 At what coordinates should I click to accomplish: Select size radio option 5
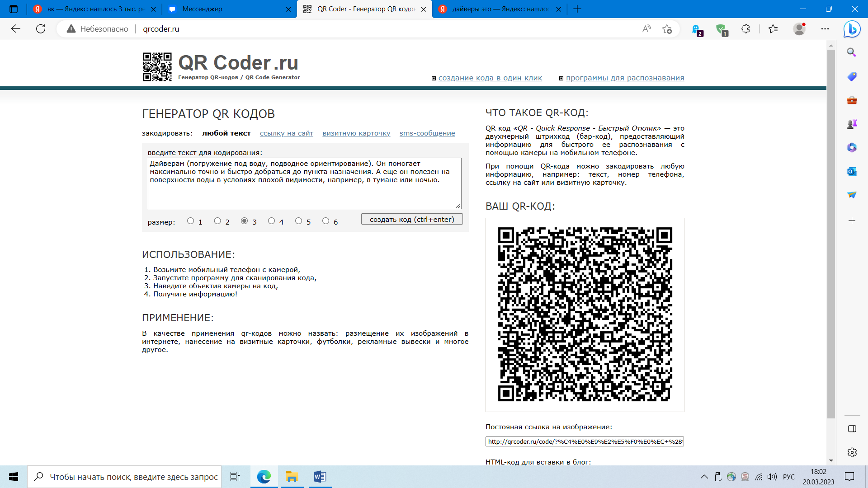(298, 221)
